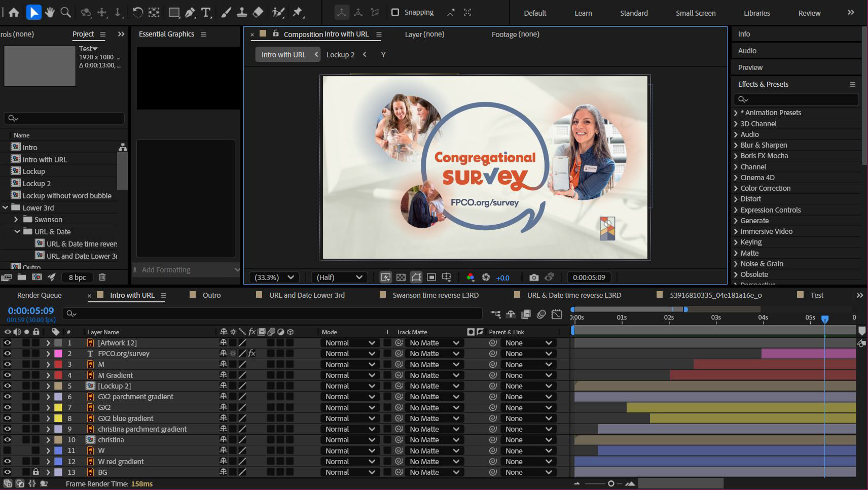Image resolution: width=868 pixels, height=490 pixels.
Task: Open blending Mode dropdown for christina layer
Action: pyautogui.click(x=350, y=440)
